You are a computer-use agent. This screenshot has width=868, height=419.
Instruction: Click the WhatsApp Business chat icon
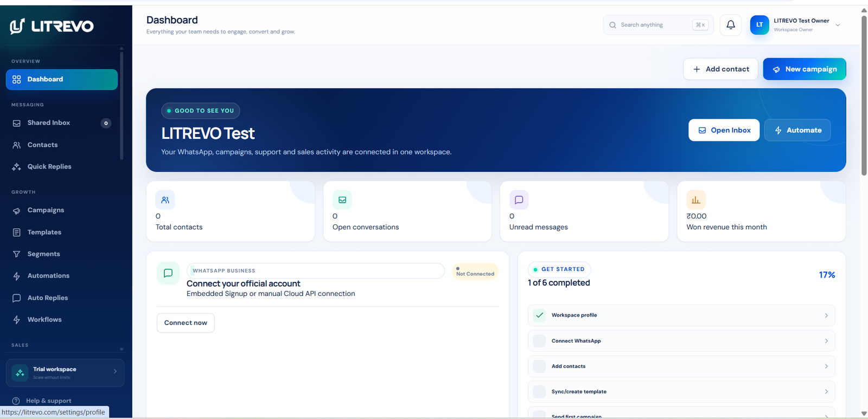tap(168, 273)
